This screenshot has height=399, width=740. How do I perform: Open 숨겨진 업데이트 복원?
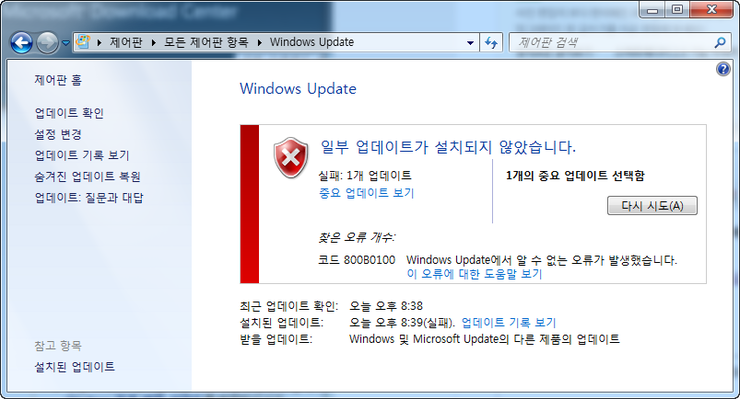pos(88,177)
